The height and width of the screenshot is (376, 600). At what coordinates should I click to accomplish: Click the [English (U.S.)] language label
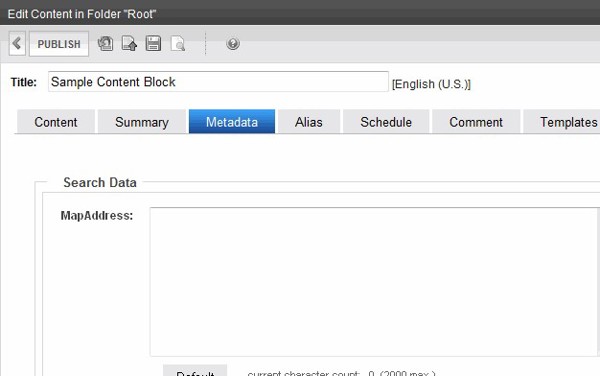click(x=431, y=84)
